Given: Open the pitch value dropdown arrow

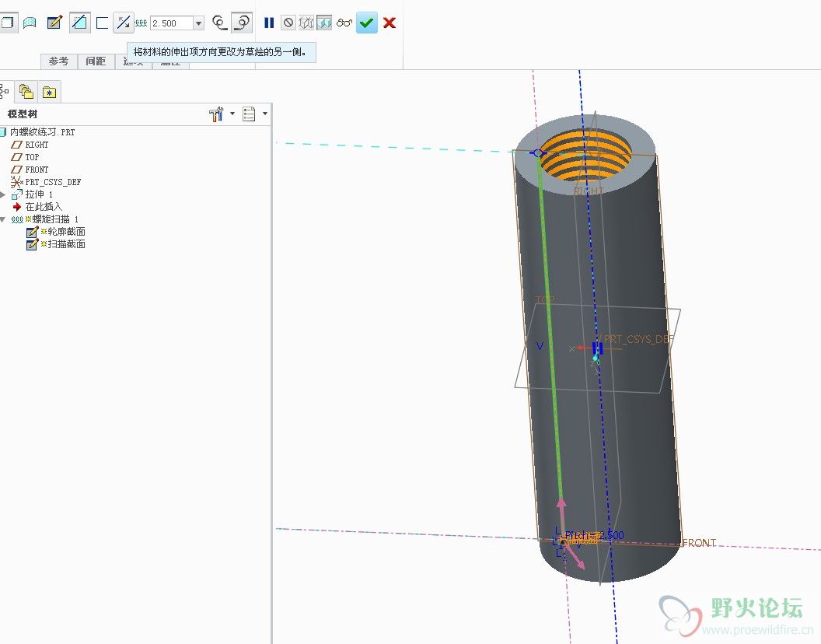Looking at the screenshot, I should point(198,23).
